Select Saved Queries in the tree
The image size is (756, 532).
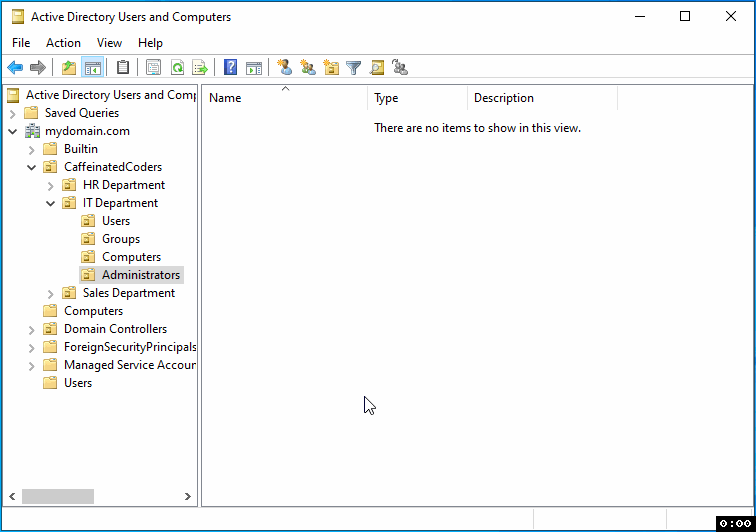coord(82,113)
